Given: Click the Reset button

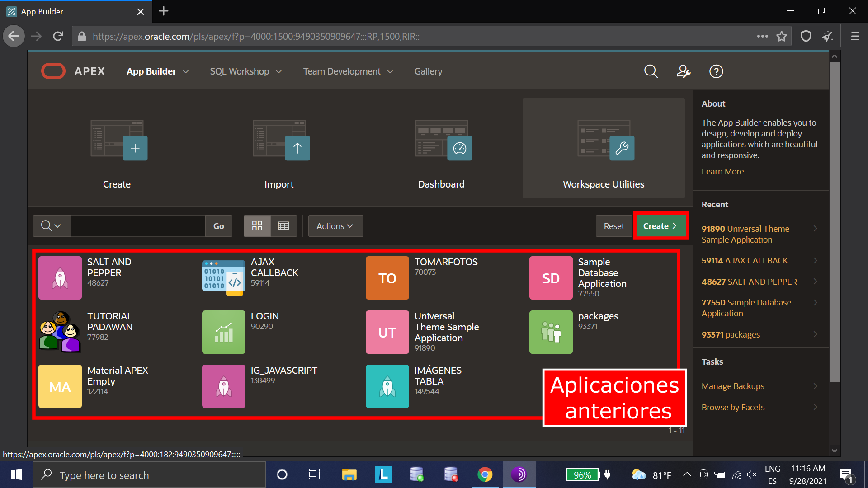Looking at the screenshot, I should pos(613,225).
